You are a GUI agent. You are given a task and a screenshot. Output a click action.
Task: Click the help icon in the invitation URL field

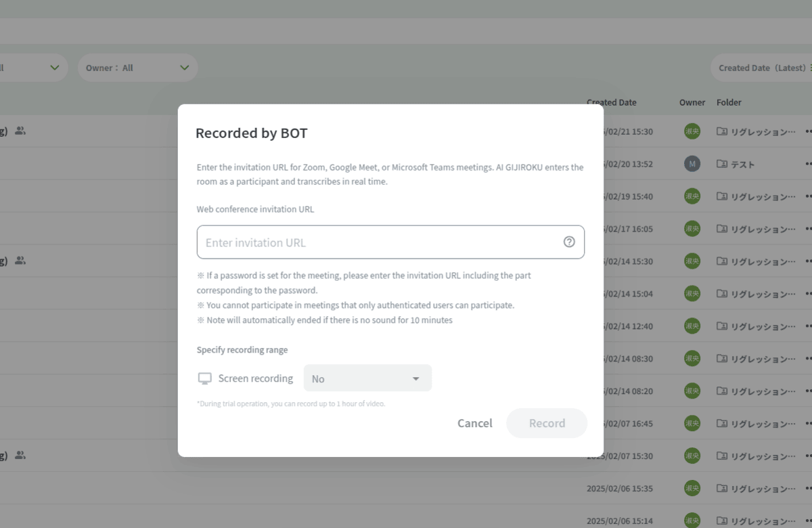pos(569,242)
